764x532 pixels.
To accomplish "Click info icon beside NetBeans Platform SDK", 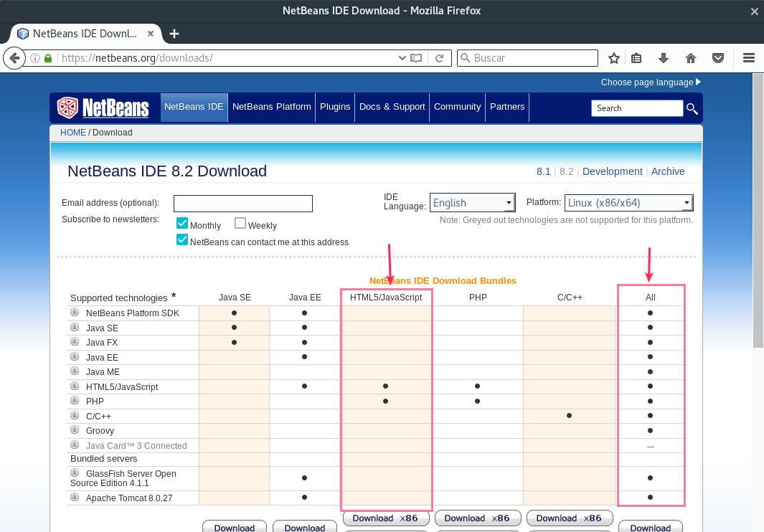I will 75,313.
